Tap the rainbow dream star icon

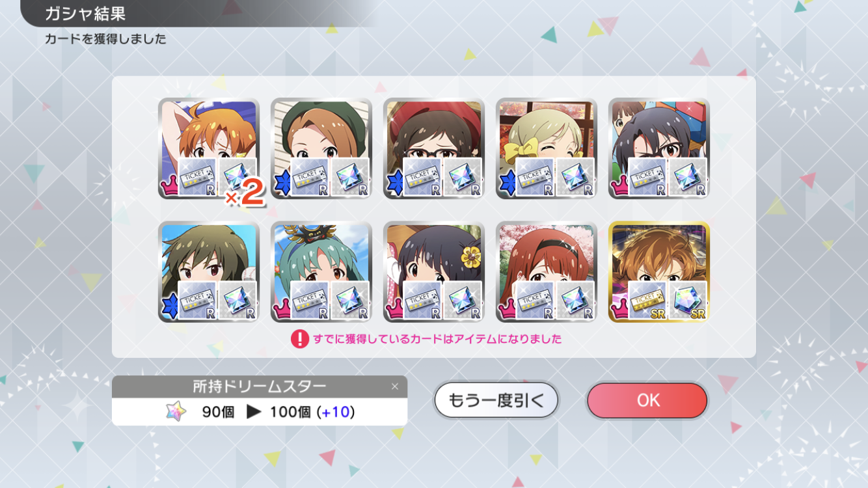pyautogui.click(x=176, y=411)
